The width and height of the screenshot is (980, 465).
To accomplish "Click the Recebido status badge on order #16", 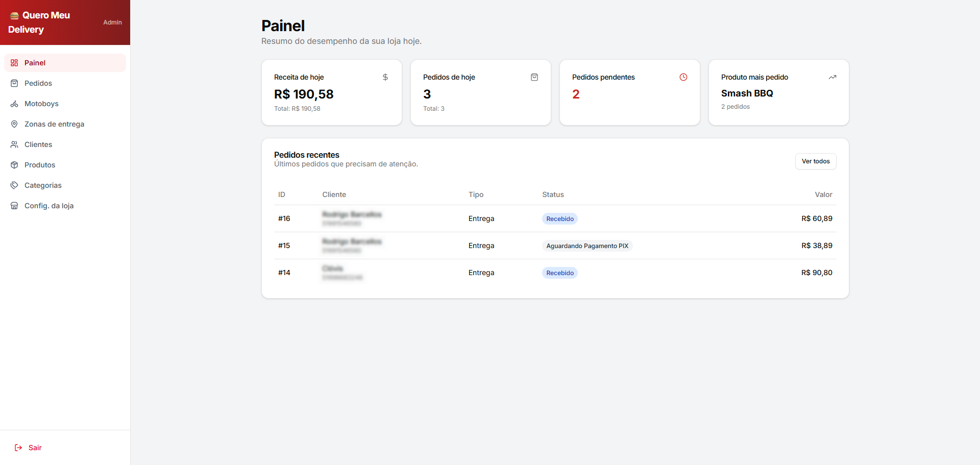I will click(559, 218).
